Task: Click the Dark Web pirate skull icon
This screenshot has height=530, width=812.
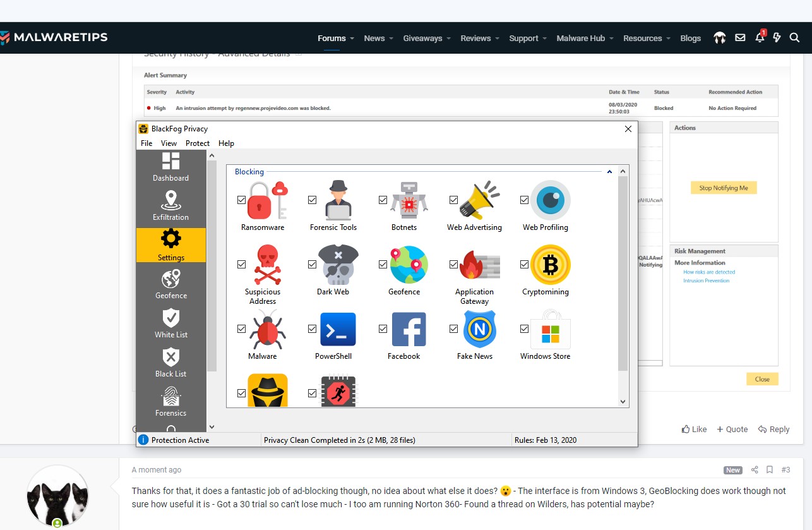Action: point(338,265)
